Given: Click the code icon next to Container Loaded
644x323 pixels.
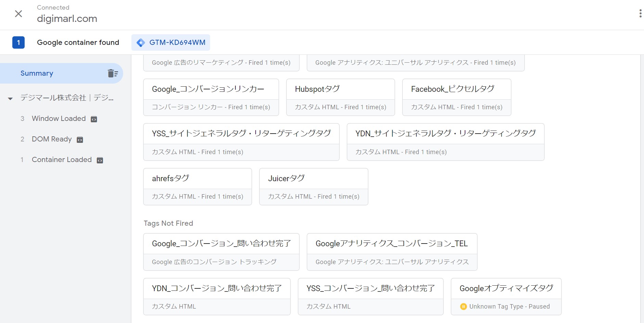Looking at the screenshot, I should tap(100, 160).
